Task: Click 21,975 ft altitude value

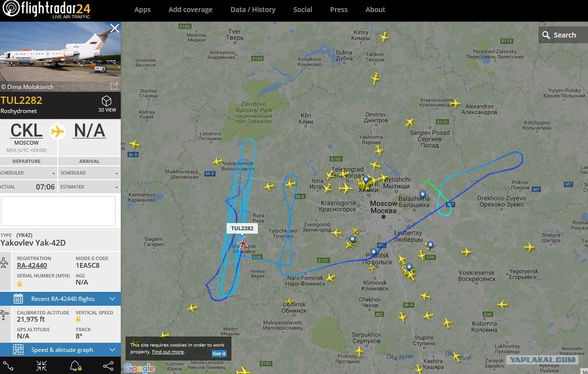Action: tap(31, 319)
